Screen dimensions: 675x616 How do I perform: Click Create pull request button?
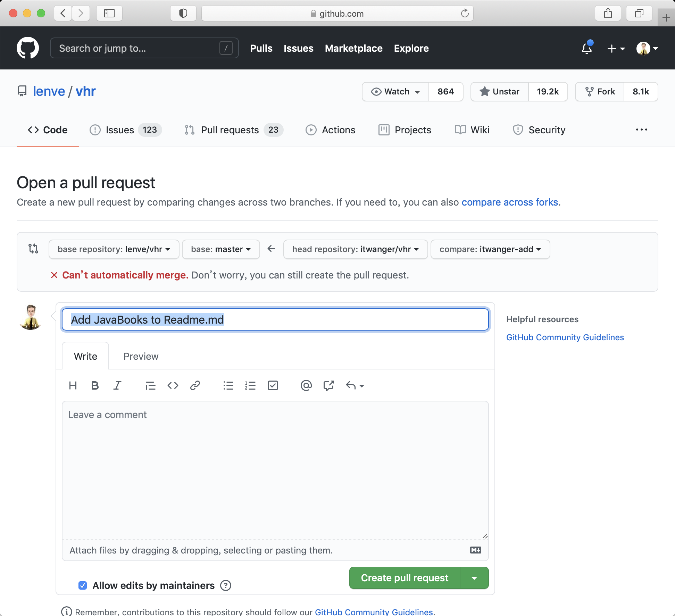(405, 578)
